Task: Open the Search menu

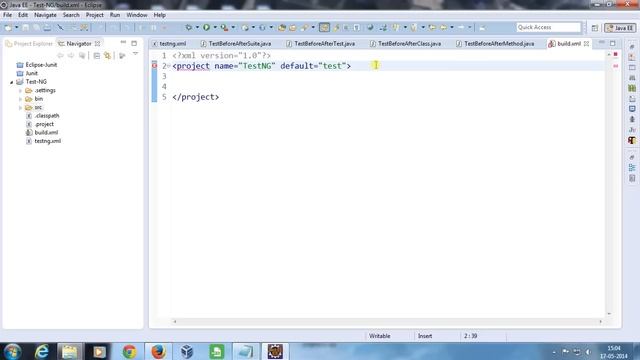Action: coord(71,15)
